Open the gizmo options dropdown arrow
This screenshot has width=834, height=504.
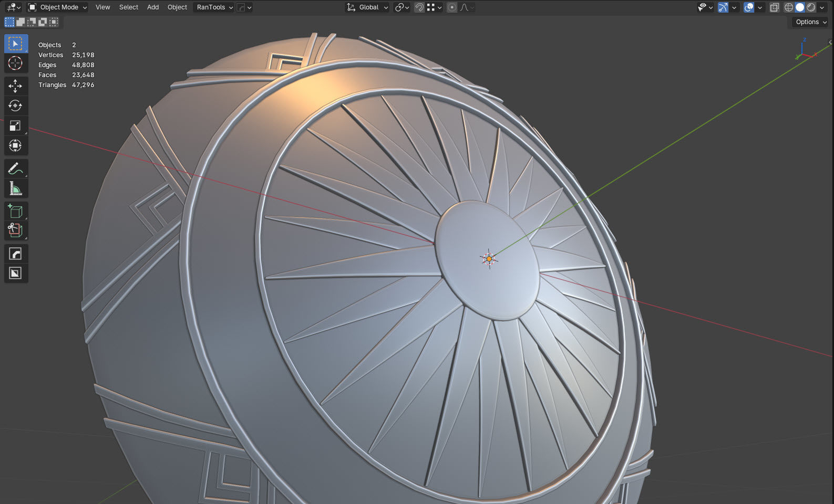point(734,7)
